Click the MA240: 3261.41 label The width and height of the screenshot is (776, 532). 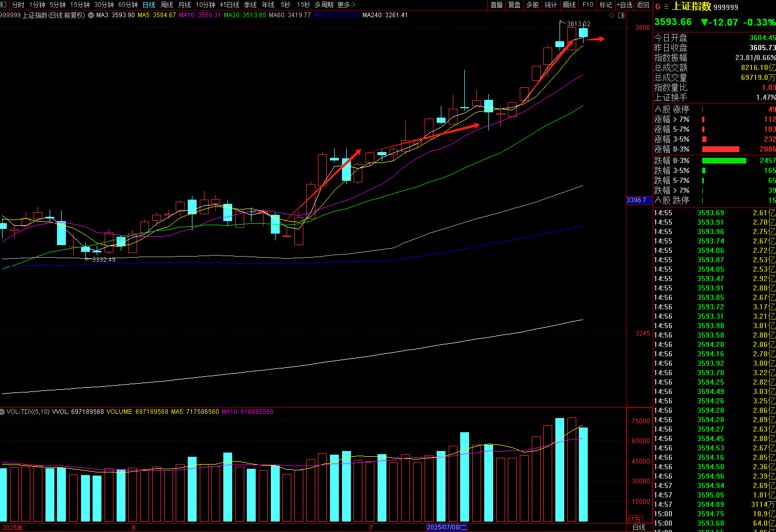click(385, 15)
